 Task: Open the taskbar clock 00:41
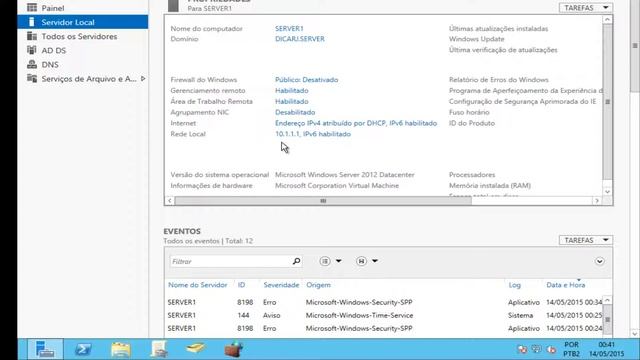pos(607,349)
